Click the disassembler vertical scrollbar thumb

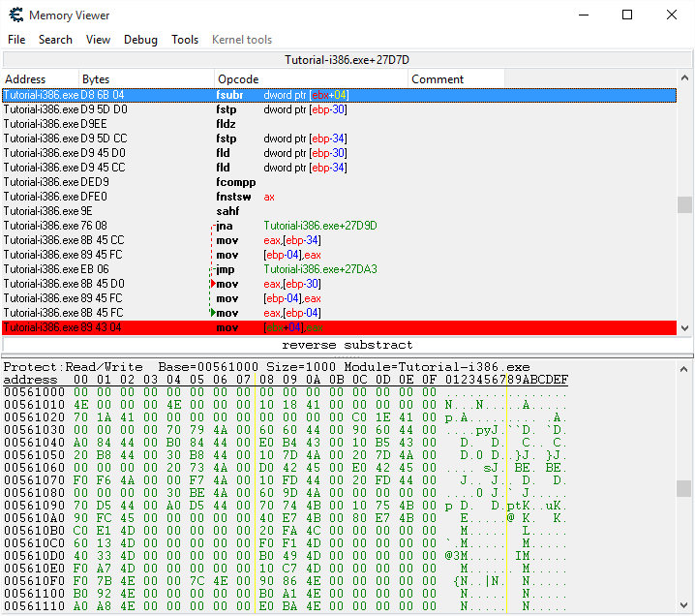(685, 204)
